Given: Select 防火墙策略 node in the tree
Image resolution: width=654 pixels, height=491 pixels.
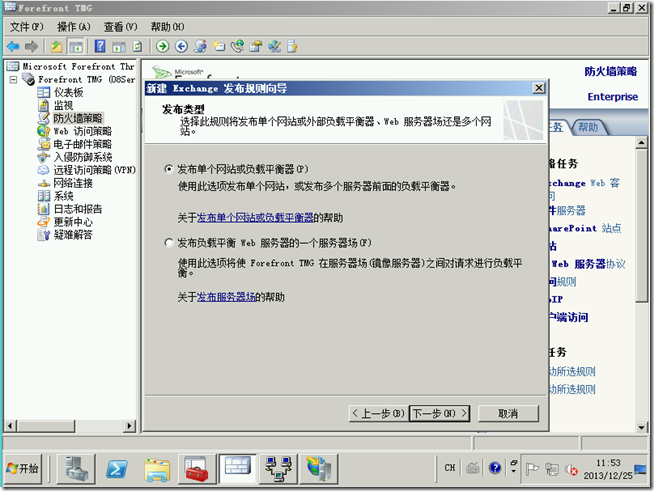Looking at the screenshot, I should coord(78,118).
